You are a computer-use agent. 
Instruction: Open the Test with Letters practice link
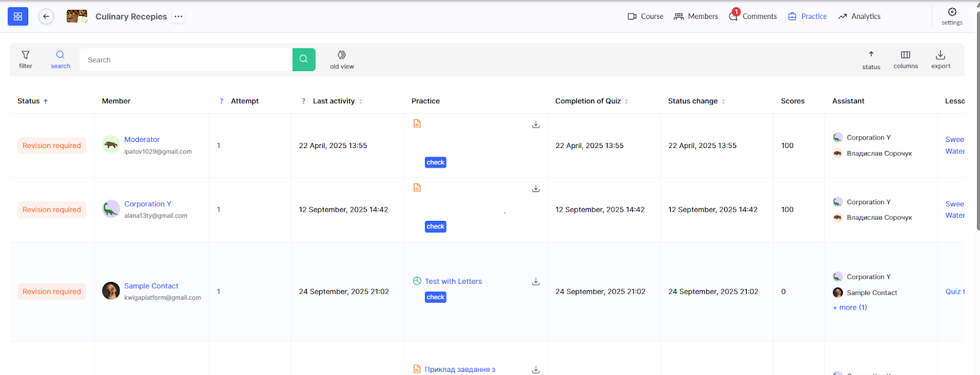453,281
